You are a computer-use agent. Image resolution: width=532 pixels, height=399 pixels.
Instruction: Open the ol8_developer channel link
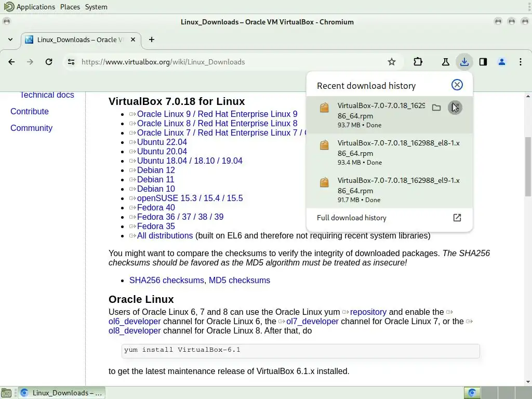[135, 330]
